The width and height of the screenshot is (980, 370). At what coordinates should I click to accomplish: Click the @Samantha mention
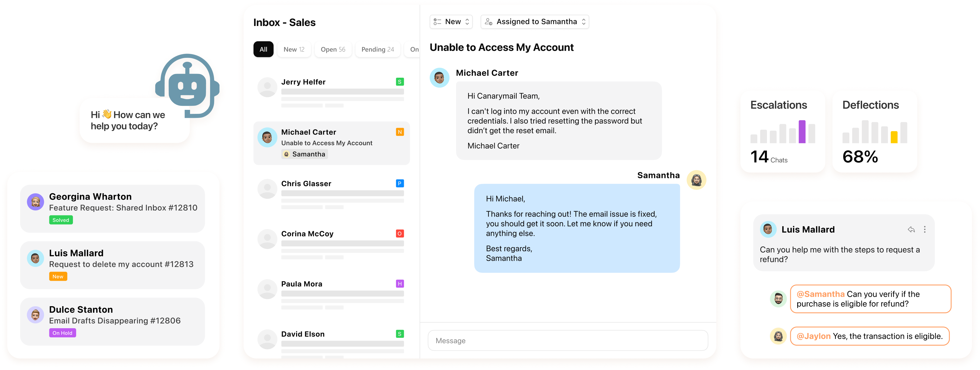point(821,294)
